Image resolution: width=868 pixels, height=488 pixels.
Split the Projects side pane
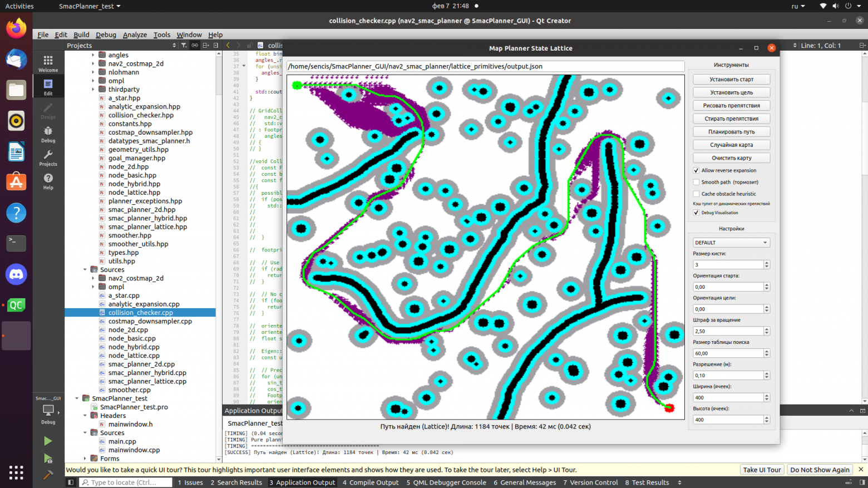(205, 46)
